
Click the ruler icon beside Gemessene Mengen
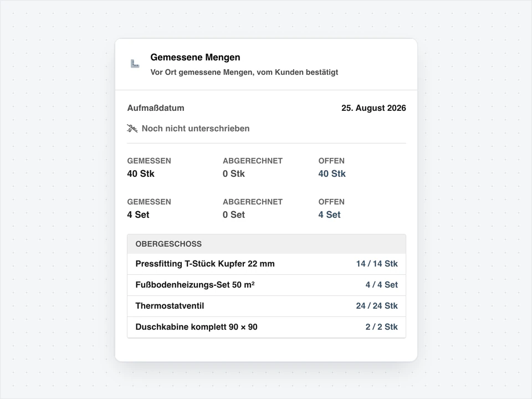135,63
